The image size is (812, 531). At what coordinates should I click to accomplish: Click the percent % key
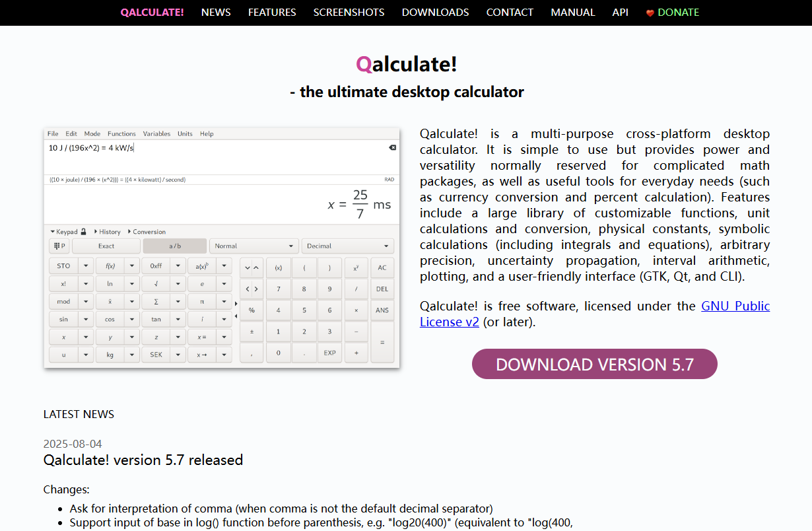pyautogui.click(x=252, y=310)
